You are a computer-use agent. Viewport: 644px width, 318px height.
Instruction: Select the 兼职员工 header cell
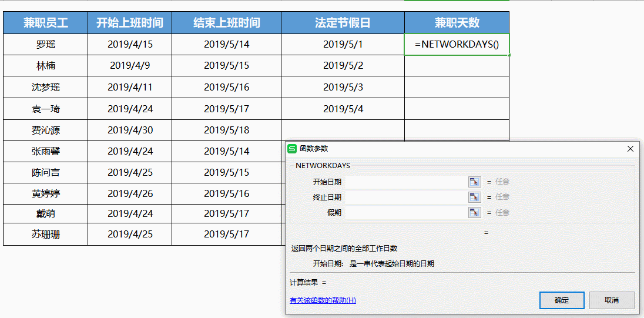[x=46, y=22]
